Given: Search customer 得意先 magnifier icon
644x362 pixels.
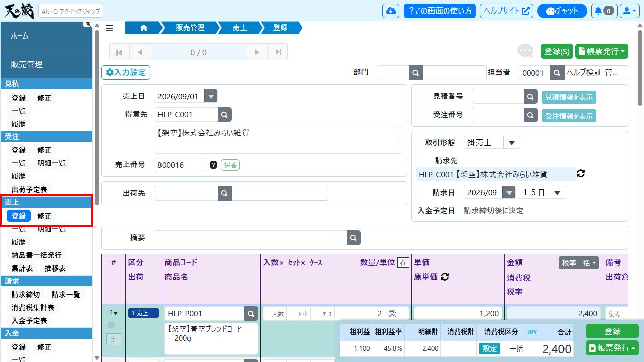Looking at the screenshot, I should [225, 114].
